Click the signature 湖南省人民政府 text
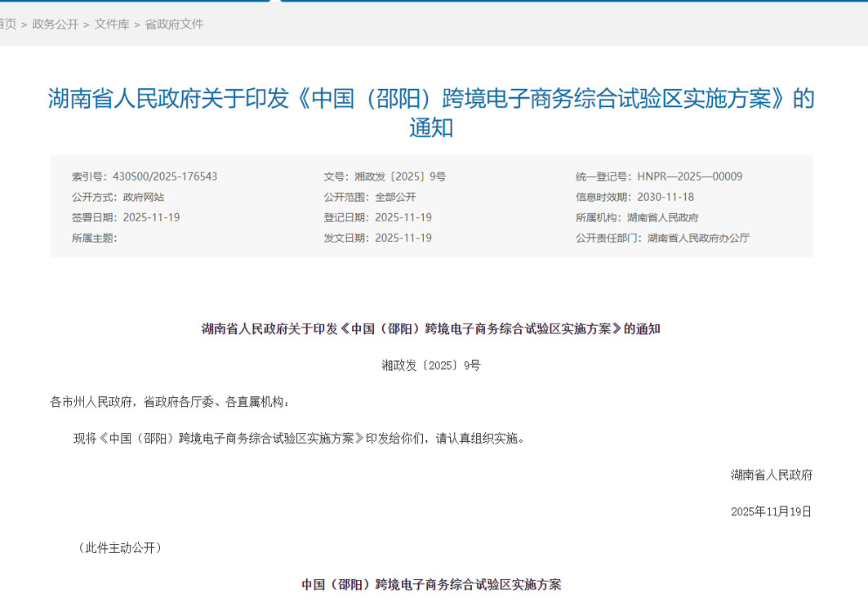Screen dimensions: 868x611 click(x=771, y=474)
